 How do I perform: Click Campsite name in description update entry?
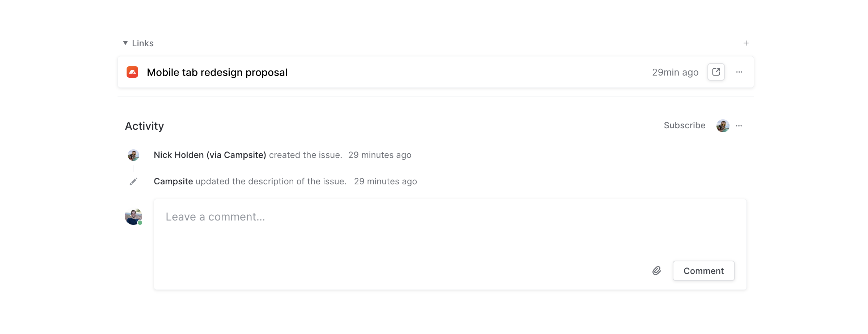tap(173, 181)
